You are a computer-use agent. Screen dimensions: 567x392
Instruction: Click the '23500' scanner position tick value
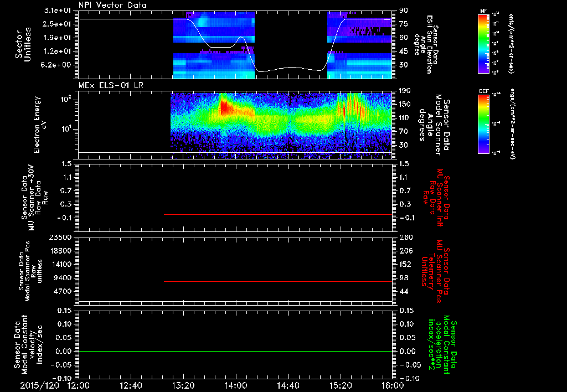coord(60,238)
